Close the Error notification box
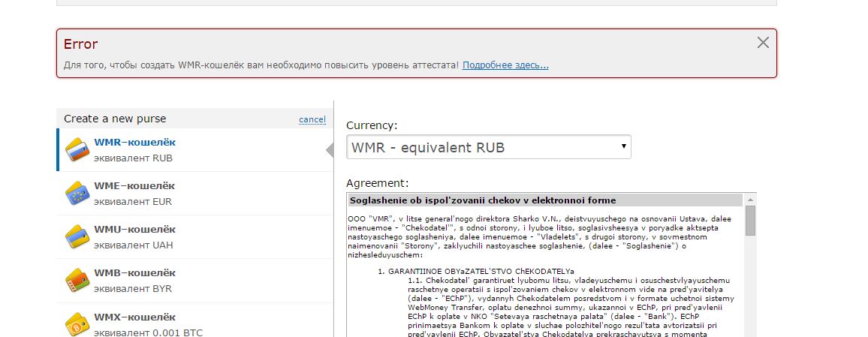Image resolution: width=868 pixels, height=337 pixels. point(763,43)
